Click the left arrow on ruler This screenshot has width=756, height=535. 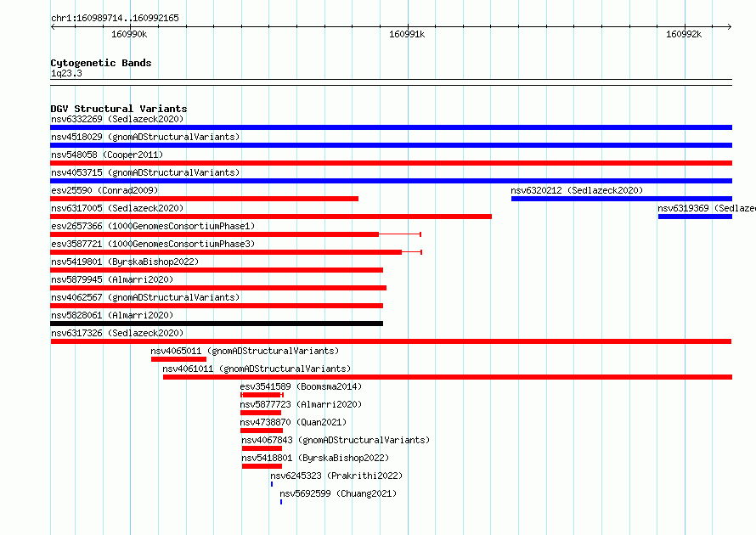click(53, 26)
